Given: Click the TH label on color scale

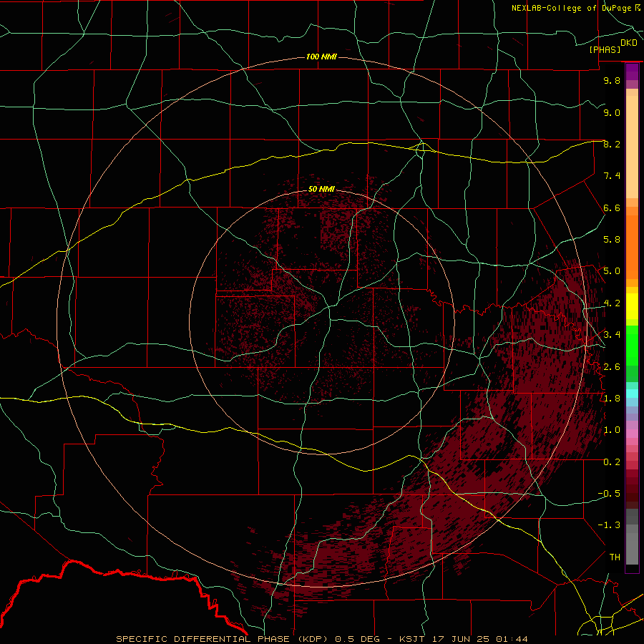Looking at the screenshot, I should tap(615, 557).
